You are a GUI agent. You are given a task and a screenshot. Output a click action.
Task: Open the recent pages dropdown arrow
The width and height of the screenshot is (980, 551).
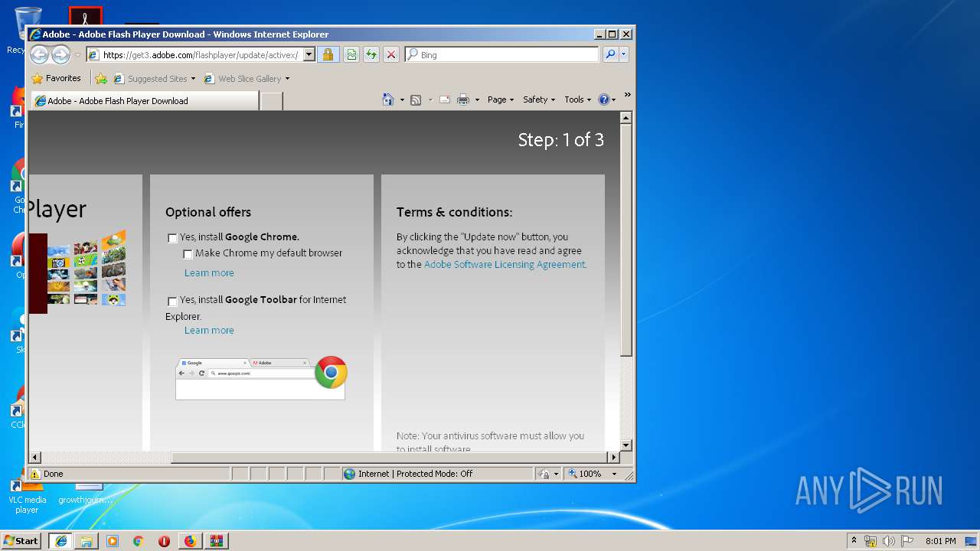coord(77,55)
